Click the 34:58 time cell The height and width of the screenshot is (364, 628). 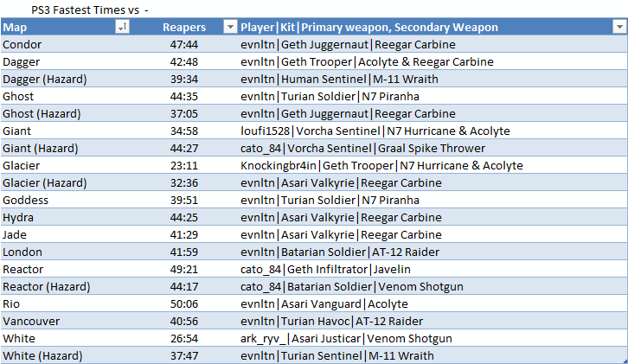[x=184, y=131]
